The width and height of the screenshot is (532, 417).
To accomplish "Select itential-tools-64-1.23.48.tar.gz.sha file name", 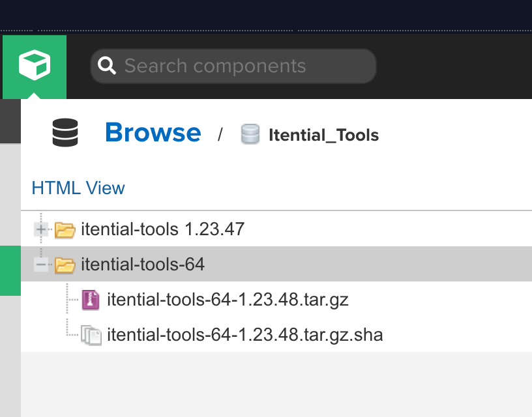I will [244, 335].
